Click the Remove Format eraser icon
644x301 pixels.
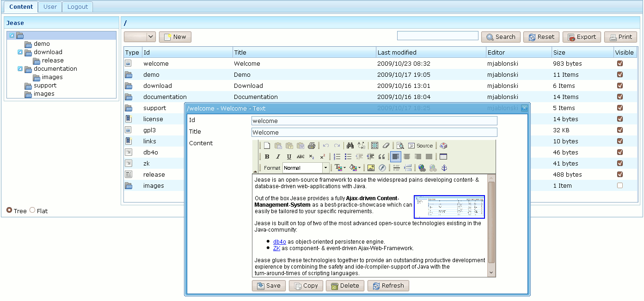pos(386,146)
